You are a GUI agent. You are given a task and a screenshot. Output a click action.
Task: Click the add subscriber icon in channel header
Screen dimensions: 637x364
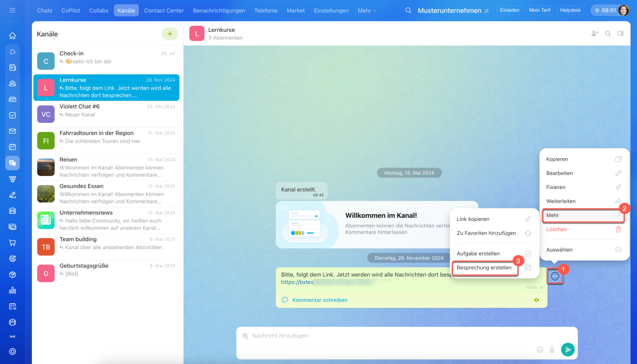[595, 34]
